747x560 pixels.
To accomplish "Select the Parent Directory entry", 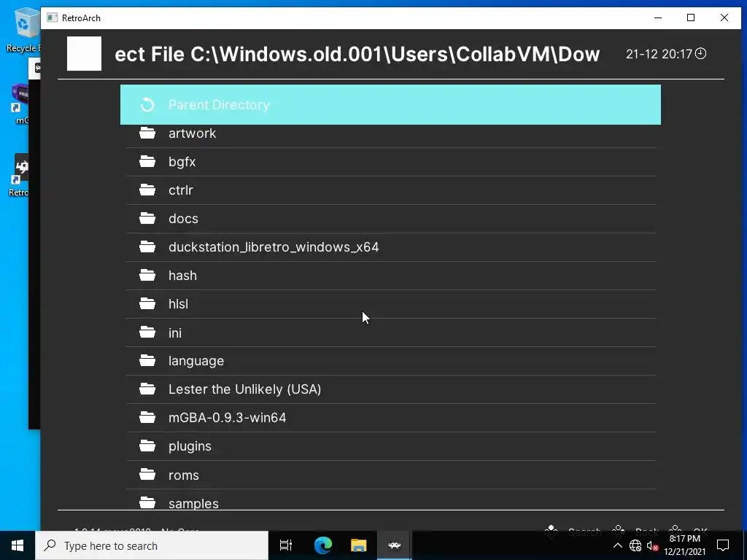I will pos(390,105).
